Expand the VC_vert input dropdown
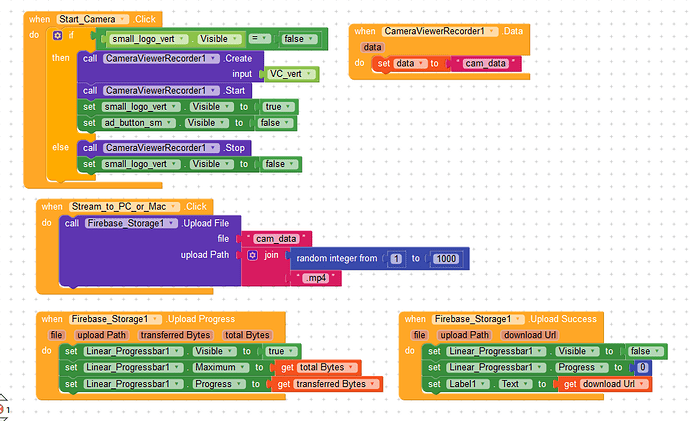Image resolution: width=690 pixels, height=421 pixels. coord(291,74)
